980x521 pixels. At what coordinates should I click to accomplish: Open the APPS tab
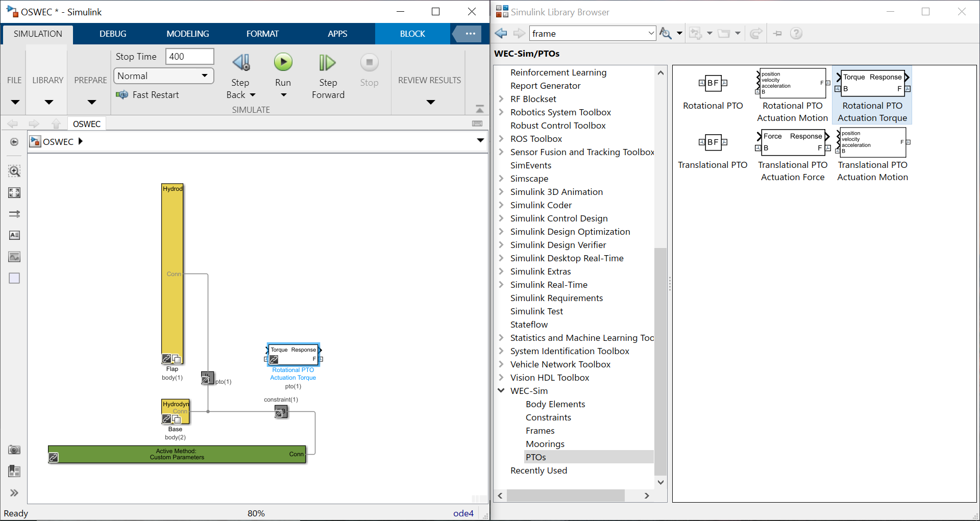pyautogui.click(x=337, y=34)
